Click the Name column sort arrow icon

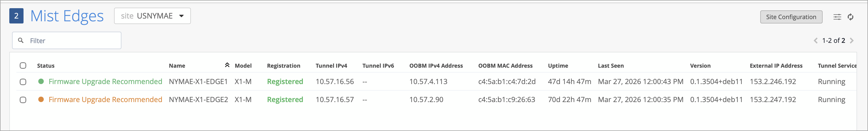(x=227, y=65)
